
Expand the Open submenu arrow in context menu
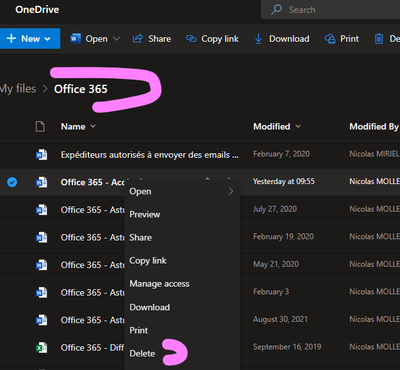pos(231,191)
